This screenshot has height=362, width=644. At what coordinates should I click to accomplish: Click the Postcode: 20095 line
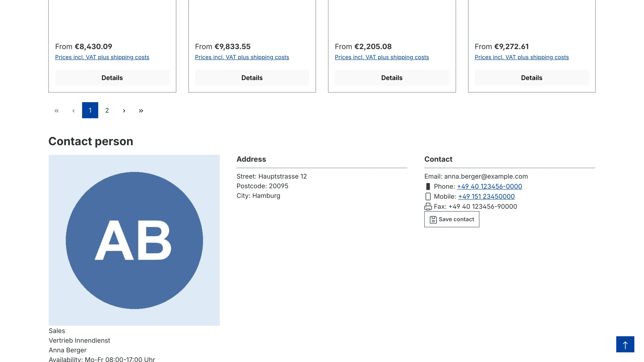(x=262, y=186)
